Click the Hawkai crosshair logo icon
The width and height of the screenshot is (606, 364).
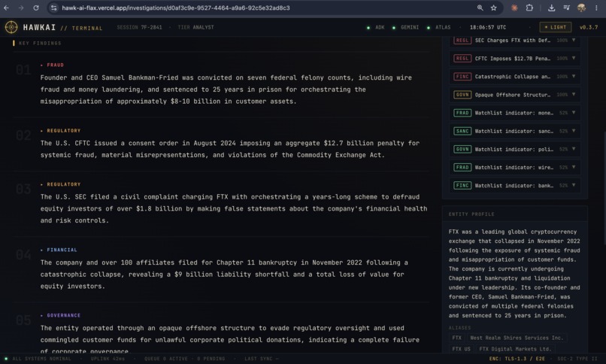point(11,27)
